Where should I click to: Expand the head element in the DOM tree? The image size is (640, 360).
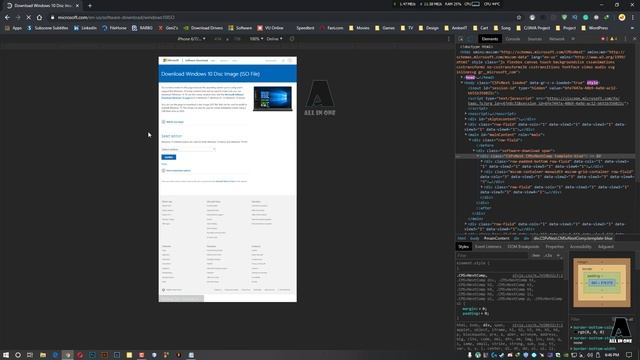pos(462,77)
